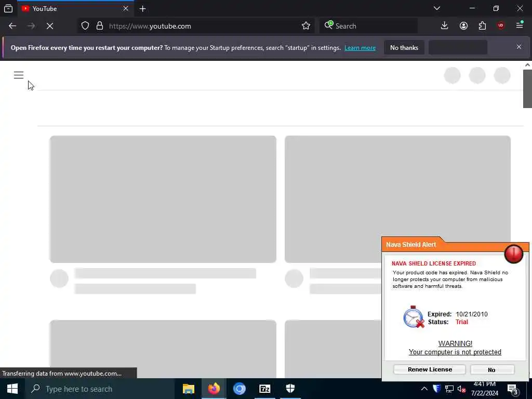532x399 pixels.
Task: Open the extensions puzzle icon
Action: [482, 26]
